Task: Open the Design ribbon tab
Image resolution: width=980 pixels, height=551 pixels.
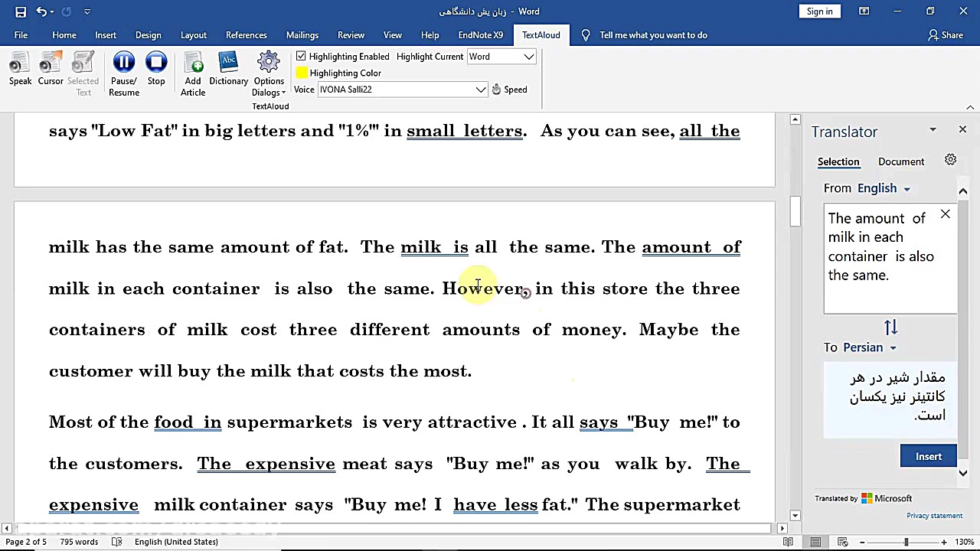Action: [149, 35]
